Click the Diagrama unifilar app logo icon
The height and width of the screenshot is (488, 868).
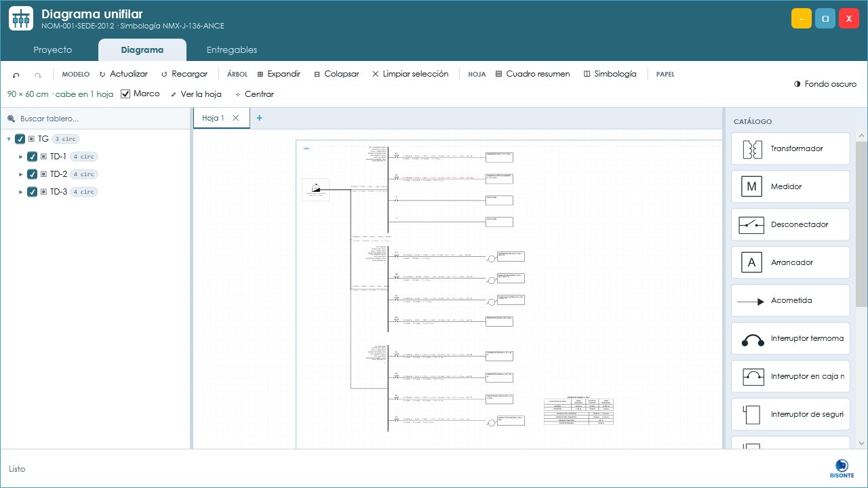click(21, 18)
